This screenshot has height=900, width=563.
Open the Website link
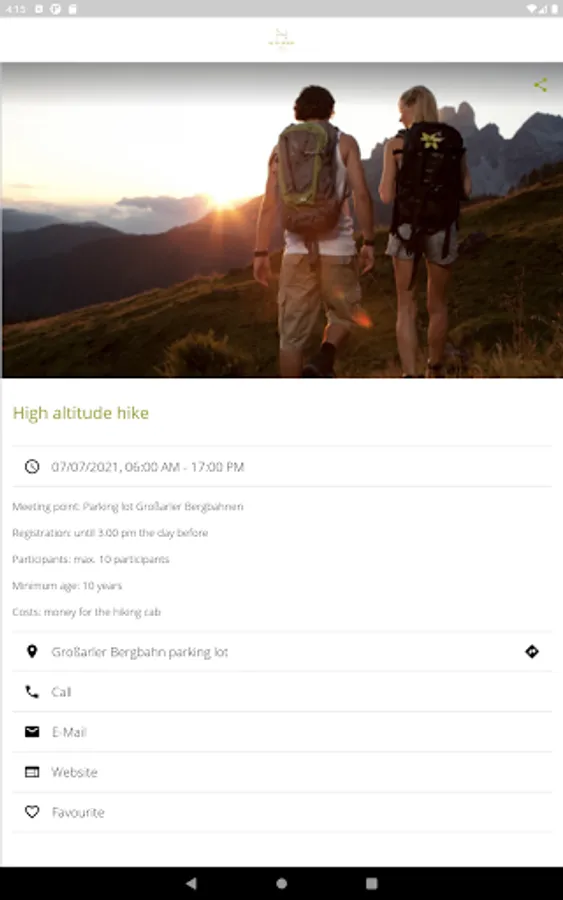click(x=282, y=772)
